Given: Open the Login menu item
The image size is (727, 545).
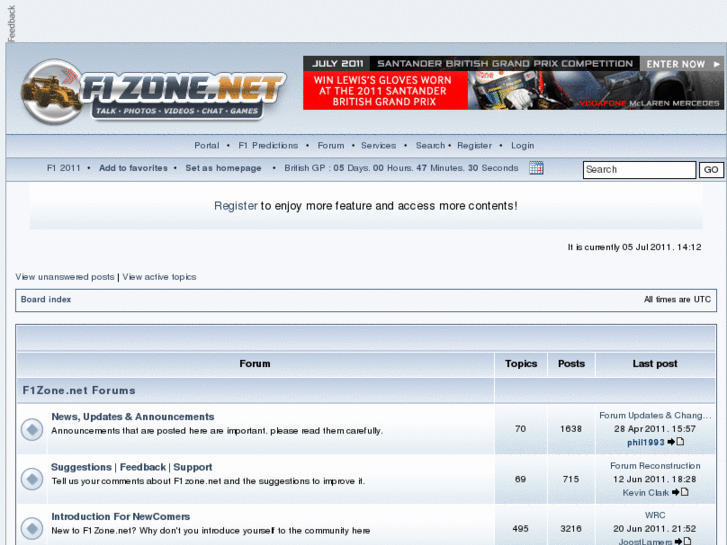Looking at the screenshot, I should pyautogui.click(x=523, y=145).
